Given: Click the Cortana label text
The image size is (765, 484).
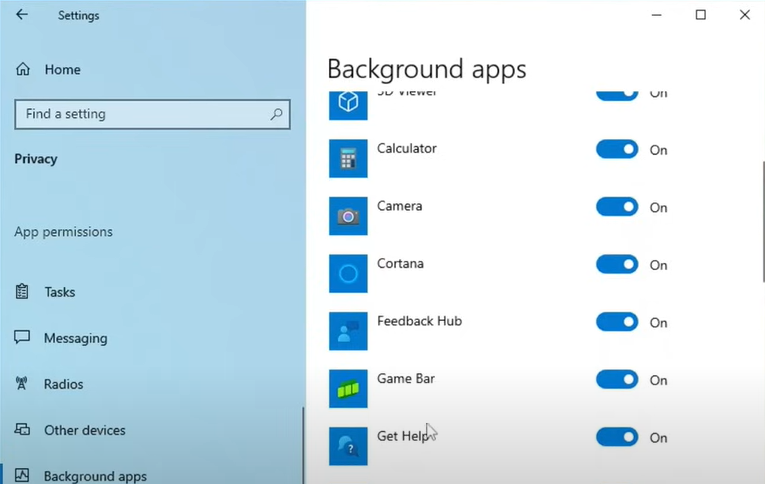Looking at the screenshot, I should [401, 263].
